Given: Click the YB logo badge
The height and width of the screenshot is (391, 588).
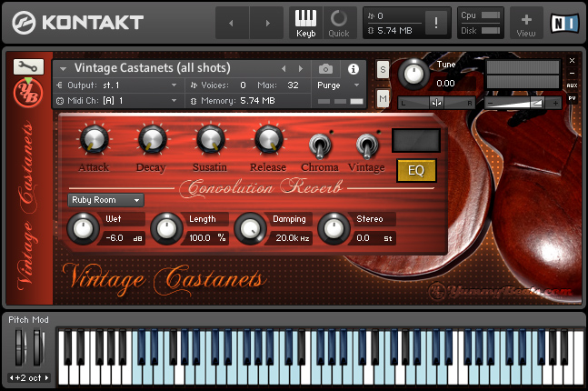Looking at the screenshot, I should [28, 93].
